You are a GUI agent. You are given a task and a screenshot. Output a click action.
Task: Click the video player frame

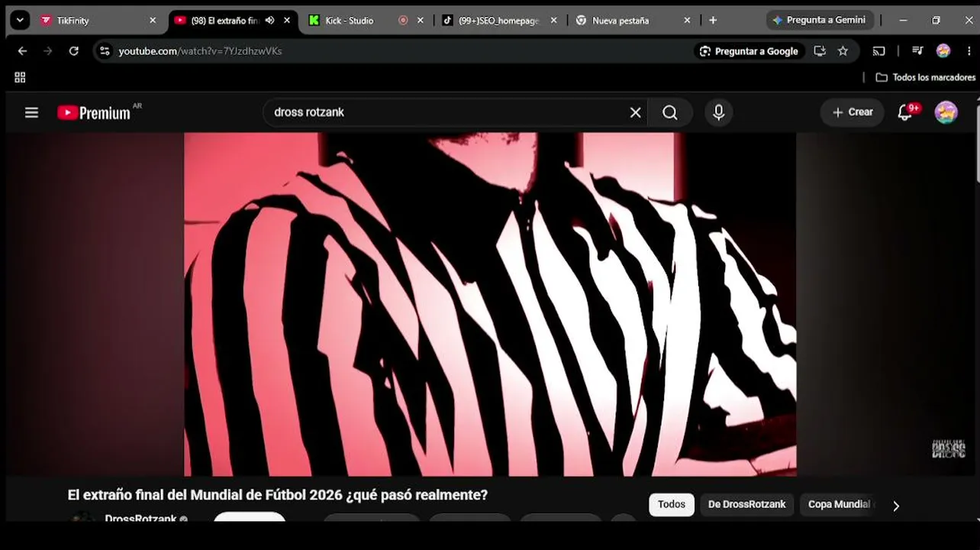(490, 304)
